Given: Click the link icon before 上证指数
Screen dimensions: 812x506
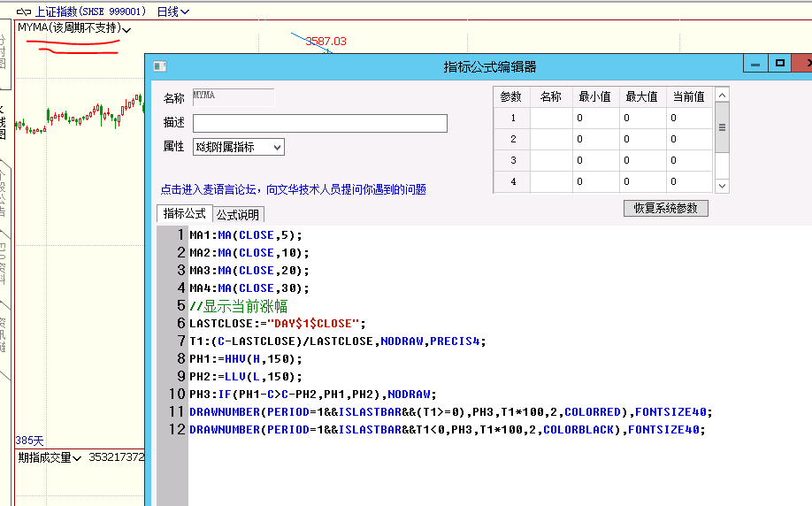Looking at the screenshot, I should [23, 12].
